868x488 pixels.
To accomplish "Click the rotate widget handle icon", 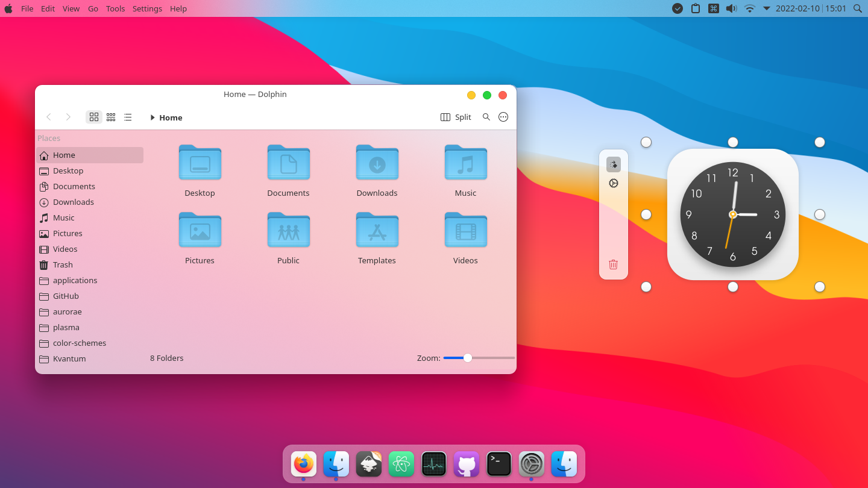I will (x=614, y=164).
